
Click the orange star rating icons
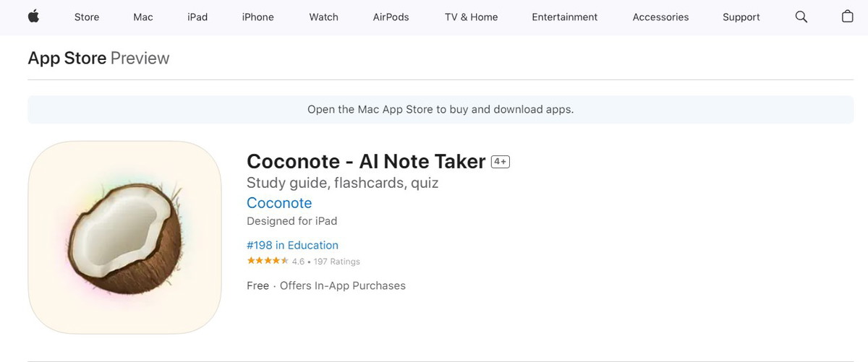[268, 261]
